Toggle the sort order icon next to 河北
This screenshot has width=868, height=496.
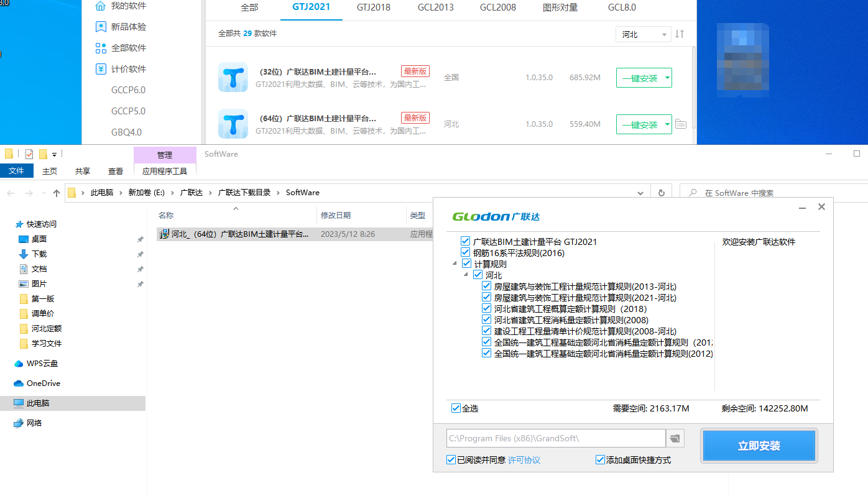(680, 34)
